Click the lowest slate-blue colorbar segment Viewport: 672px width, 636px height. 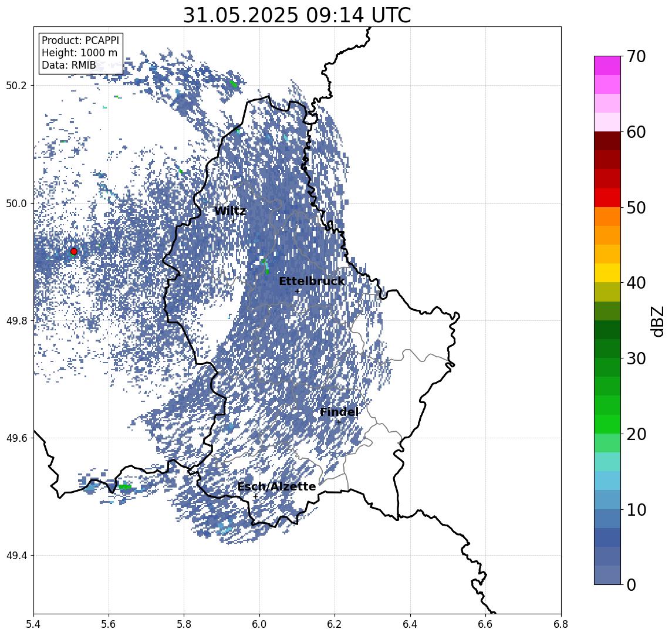point(607,575)
